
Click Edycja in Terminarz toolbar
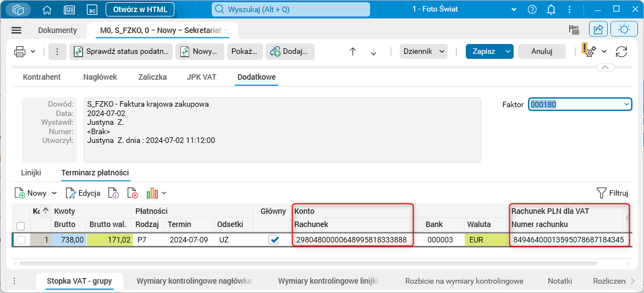pyautogui.click(x=83, y=193)
